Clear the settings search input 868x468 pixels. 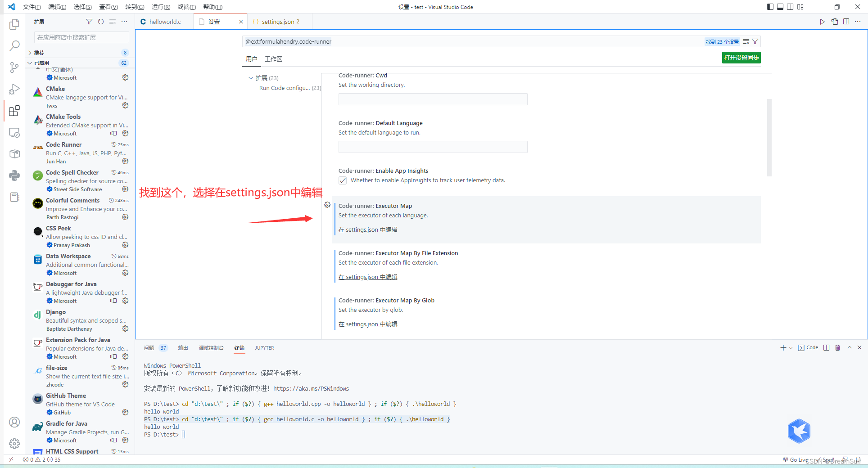[746, 41]
